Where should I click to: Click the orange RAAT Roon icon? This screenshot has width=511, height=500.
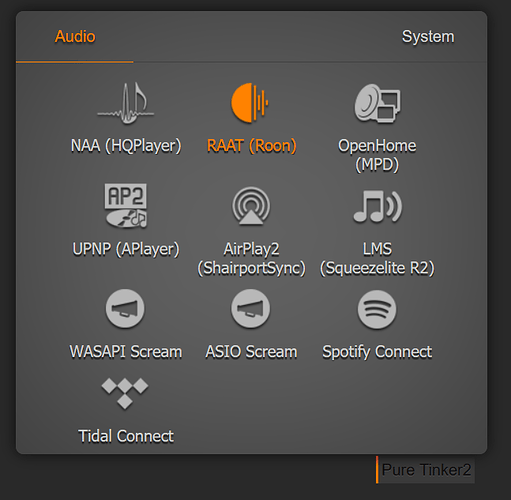click(250, 102)
